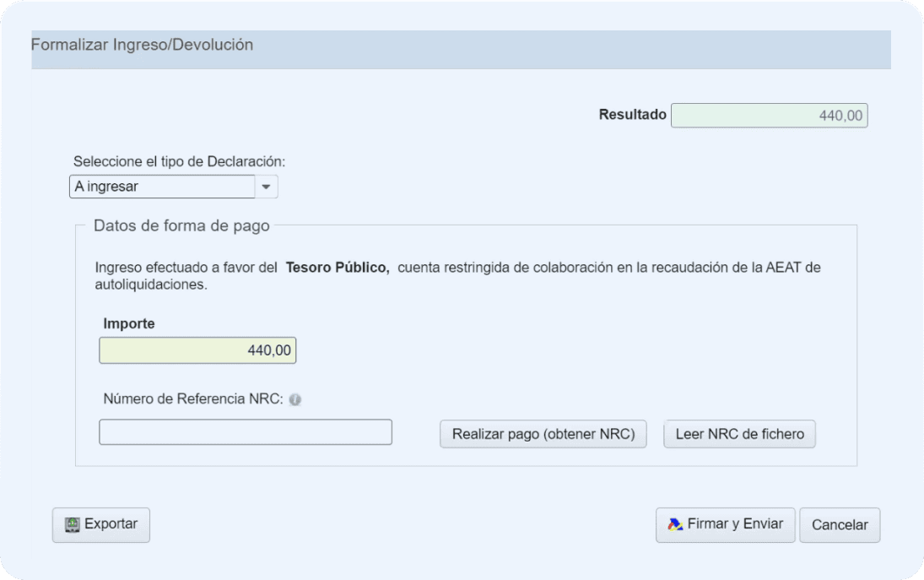
Task: Click Leer NRC de fichero button
Action: point(739,434)
